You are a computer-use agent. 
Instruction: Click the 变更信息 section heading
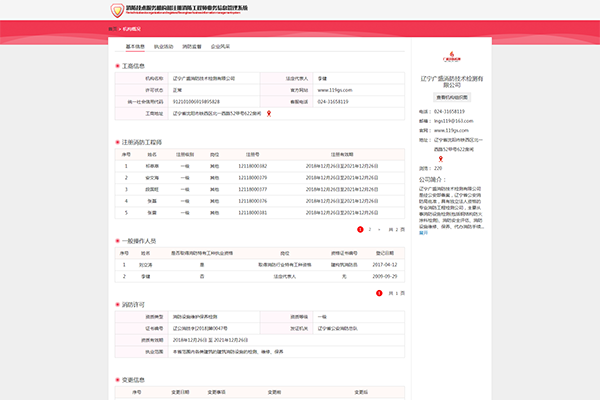(x=133, y=380)
